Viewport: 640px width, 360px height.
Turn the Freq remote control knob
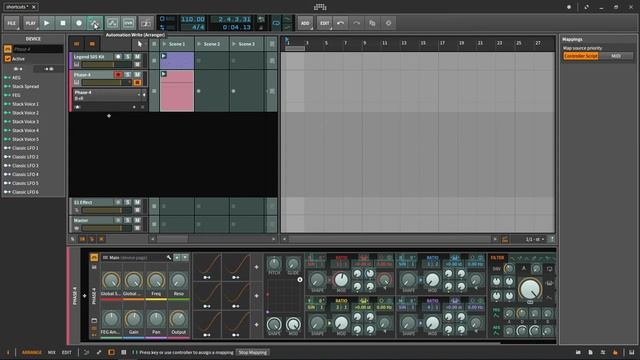156,280
